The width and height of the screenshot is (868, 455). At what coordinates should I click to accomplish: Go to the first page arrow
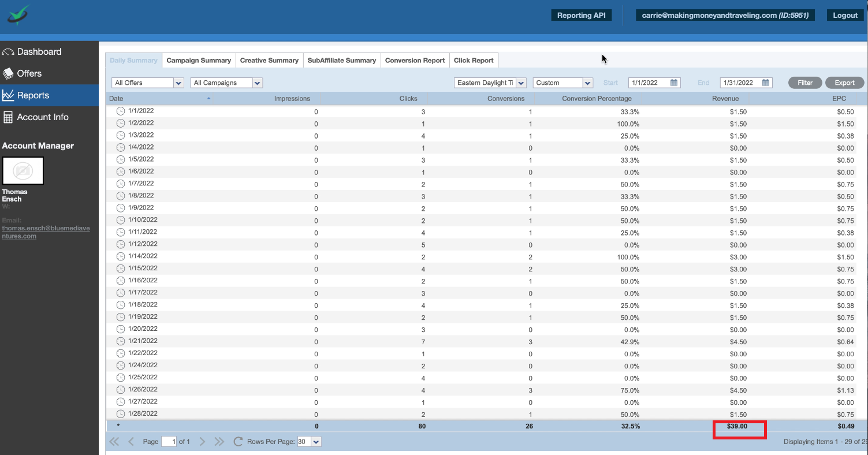click(x=114, y=442)
